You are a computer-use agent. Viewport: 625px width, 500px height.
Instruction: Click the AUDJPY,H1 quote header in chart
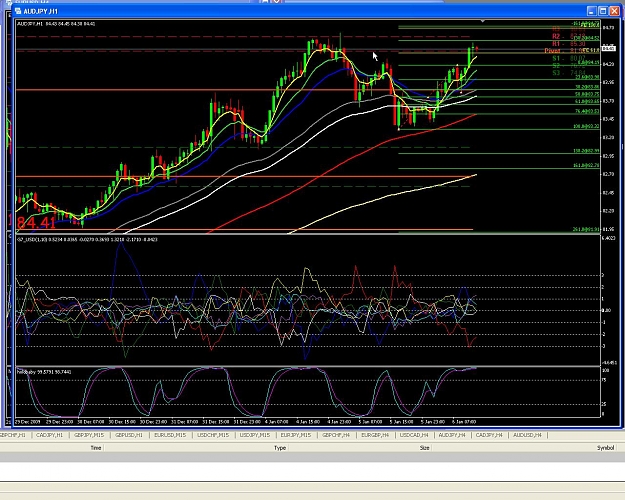coord(56,24)
